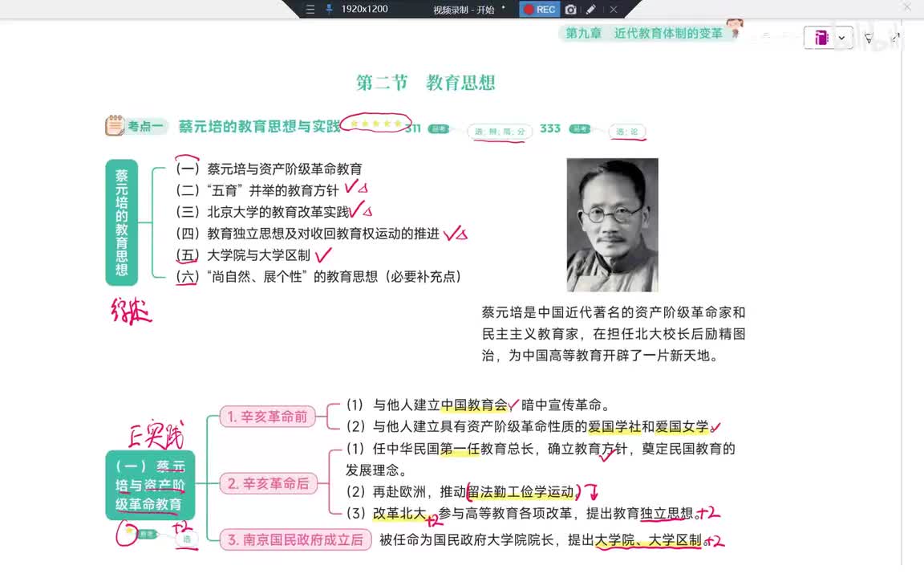Take a screenshot with the camera icon
Screen dimensions: 924x578
[x=570, y=10]
